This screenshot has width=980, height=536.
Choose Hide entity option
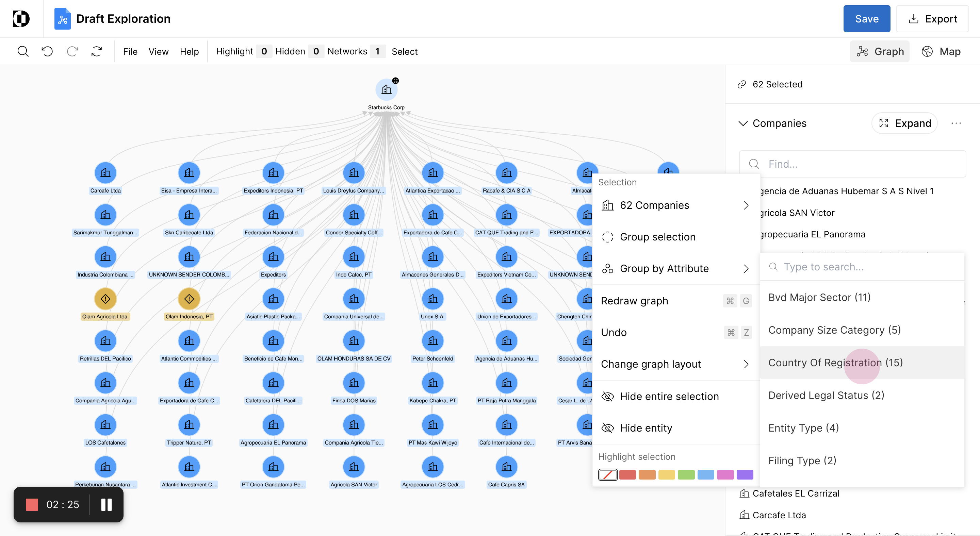[x=646, y=428]
